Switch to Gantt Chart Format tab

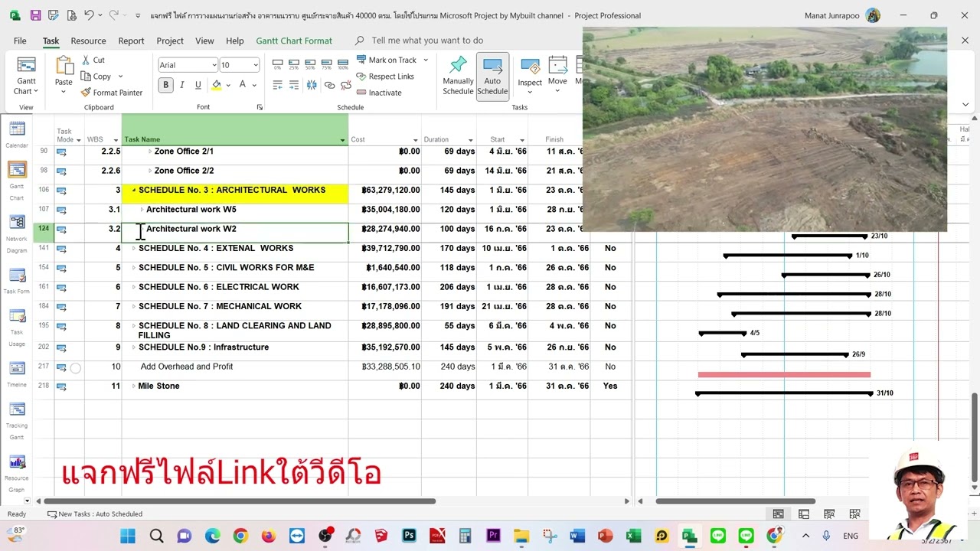click(x=294, y=41)
